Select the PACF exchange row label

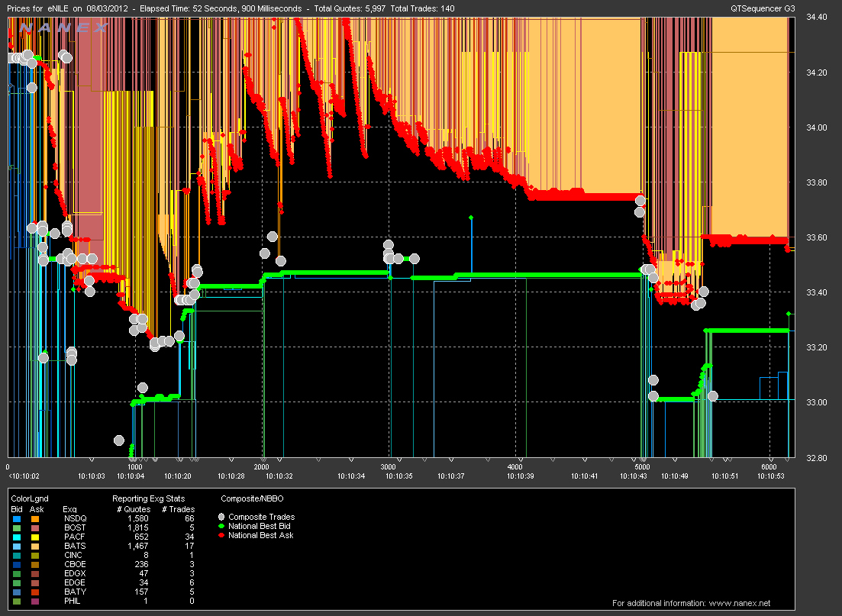(75, 537)
